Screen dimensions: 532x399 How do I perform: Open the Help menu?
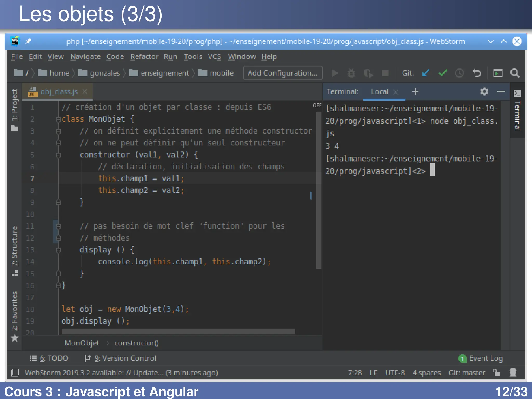(269, 57)
